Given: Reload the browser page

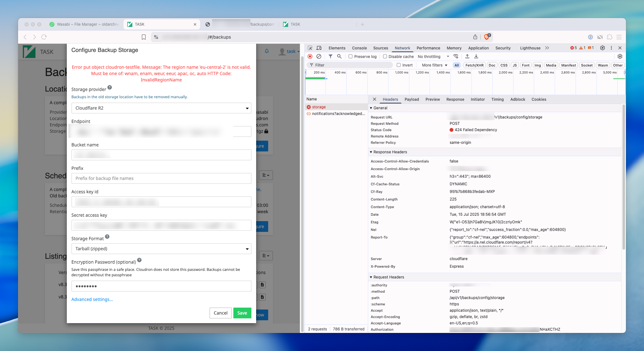Looking at the screenshot, I should click(44, 37).
